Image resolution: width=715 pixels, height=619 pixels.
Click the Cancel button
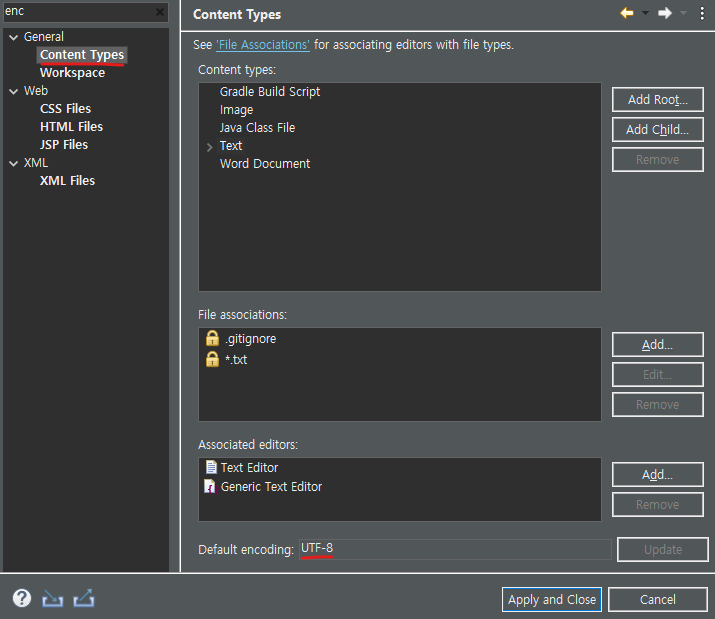tap(658, 599)
